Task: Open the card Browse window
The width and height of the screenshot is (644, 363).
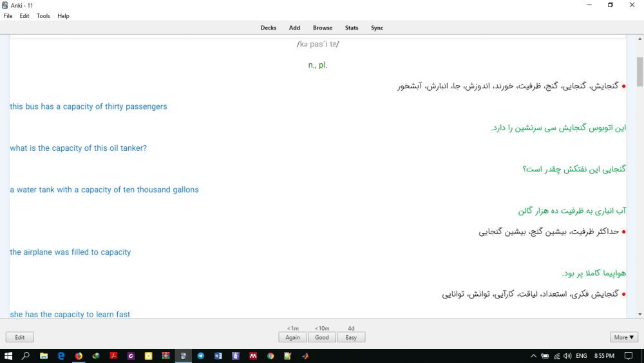Action: tap(323, 28)
